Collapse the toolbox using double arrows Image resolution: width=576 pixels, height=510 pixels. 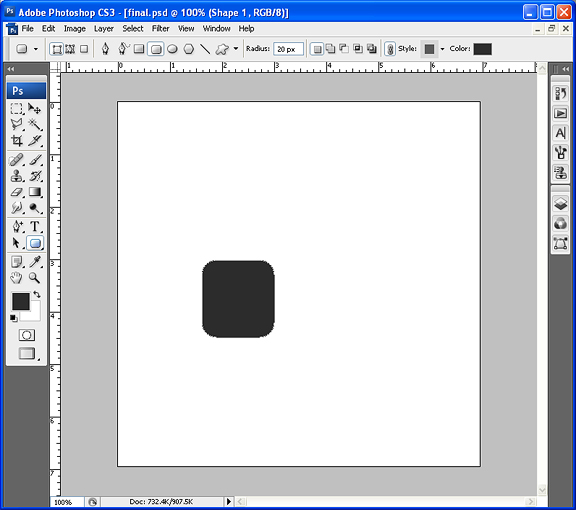(11, 69)
